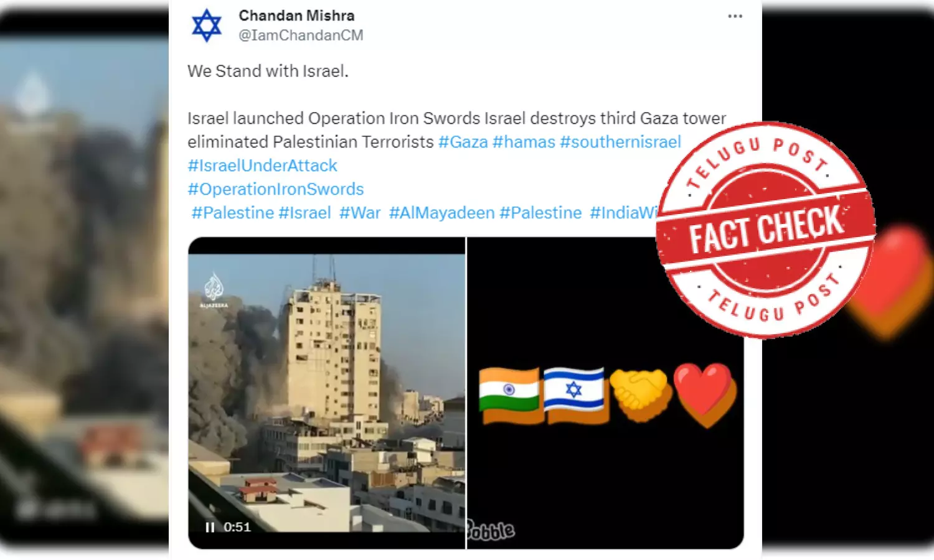Pause the video using the pause icon
This screenshot has height=560, width=934.
(210, 527)
